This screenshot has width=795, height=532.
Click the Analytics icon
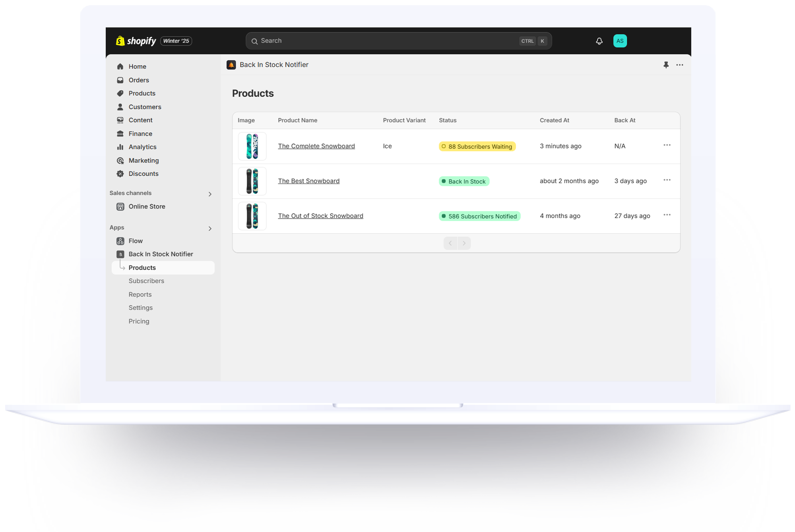coord(120,147)
